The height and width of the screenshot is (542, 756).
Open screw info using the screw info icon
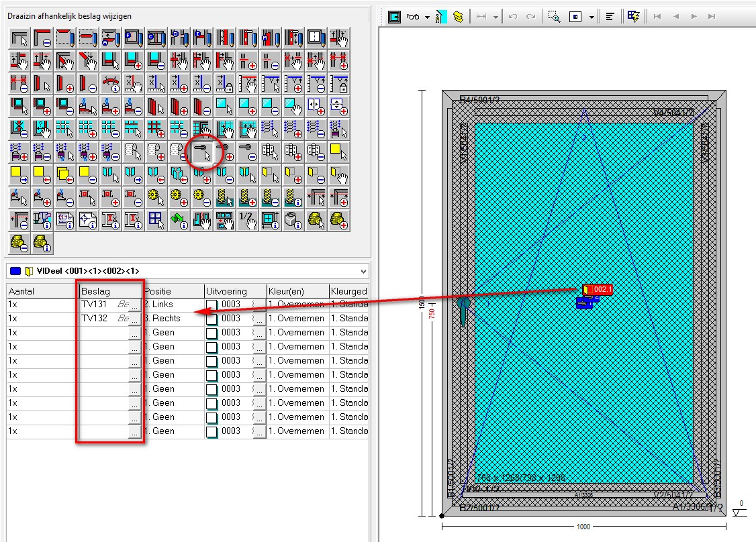coord(293,197)
